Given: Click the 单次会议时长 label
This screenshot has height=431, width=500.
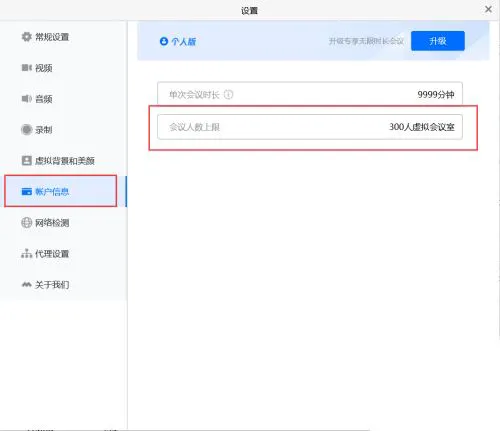Looking at the screenshot, I should pyautogui.click(x=194, y=95).
